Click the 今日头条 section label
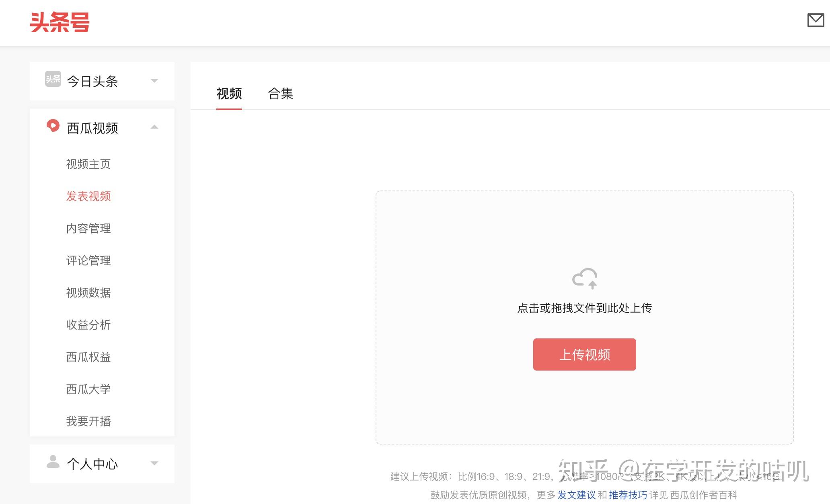830x504 pixels. pyautogui.click(x=92, y=82)
